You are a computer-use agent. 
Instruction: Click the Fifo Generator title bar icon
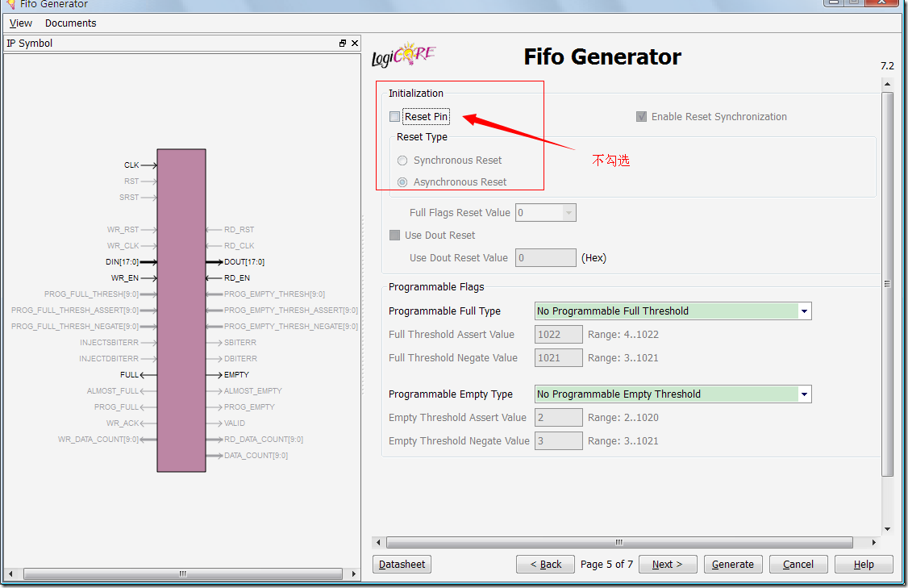pos(10,4)
